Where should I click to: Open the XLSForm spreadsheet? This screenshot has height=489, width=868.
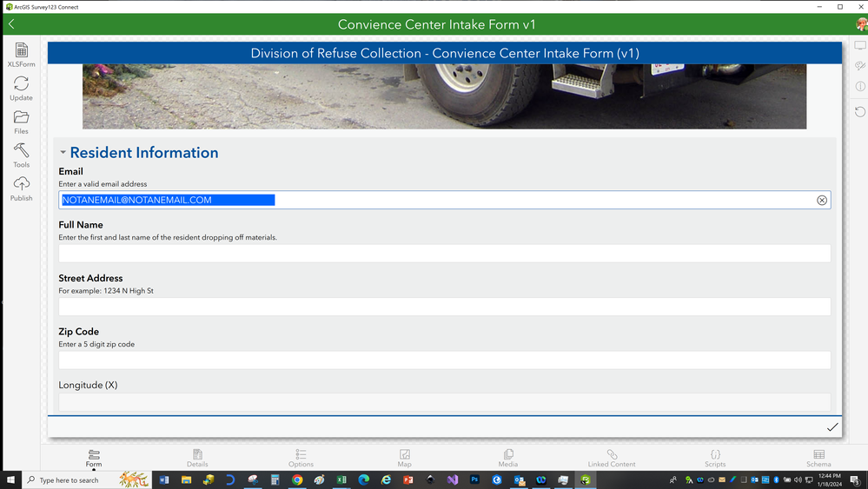coord(21,55)
